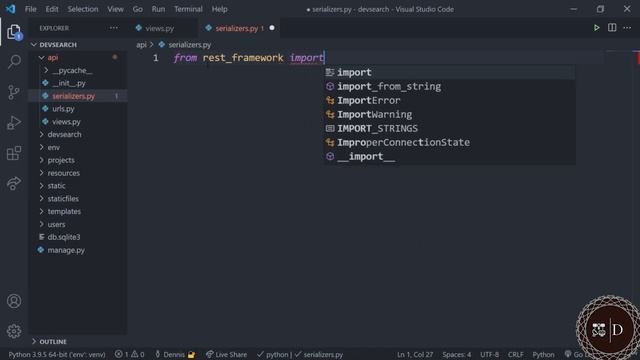Open views.py in file tree
Image resolution: width=640 pixels, height=360 pixels.
point(78,122)
